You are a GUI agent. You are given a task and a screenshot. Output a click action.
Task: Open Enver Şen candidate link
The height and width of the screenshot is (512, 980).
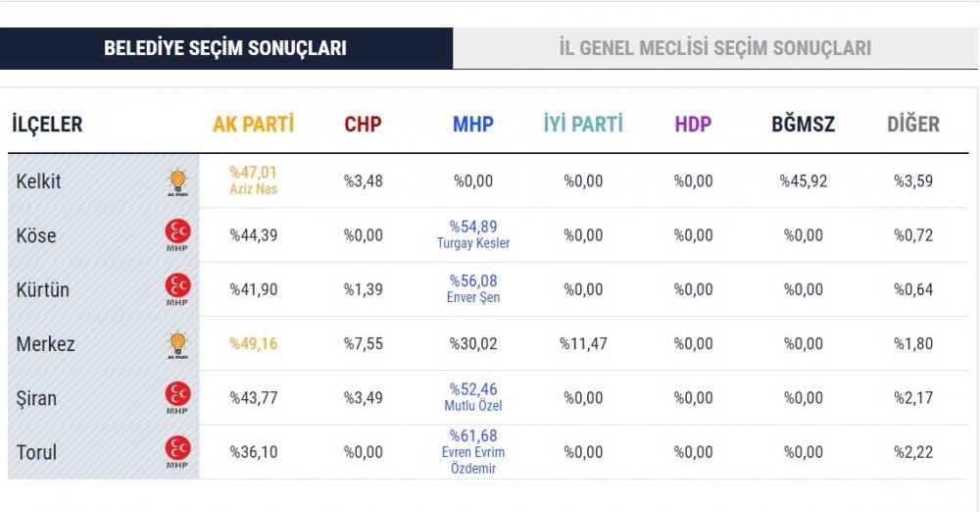tap(473, 297)
